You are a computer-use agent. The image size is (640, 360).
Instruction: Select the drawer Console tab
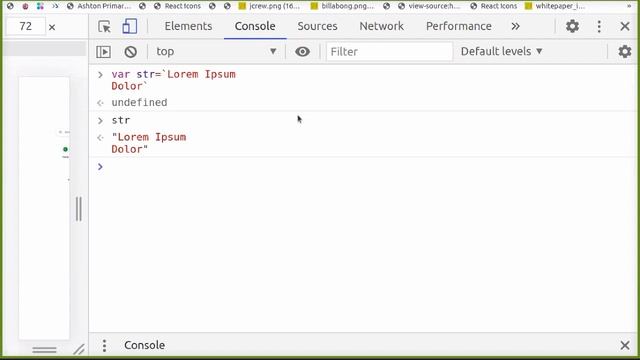[x=144, y=345]
